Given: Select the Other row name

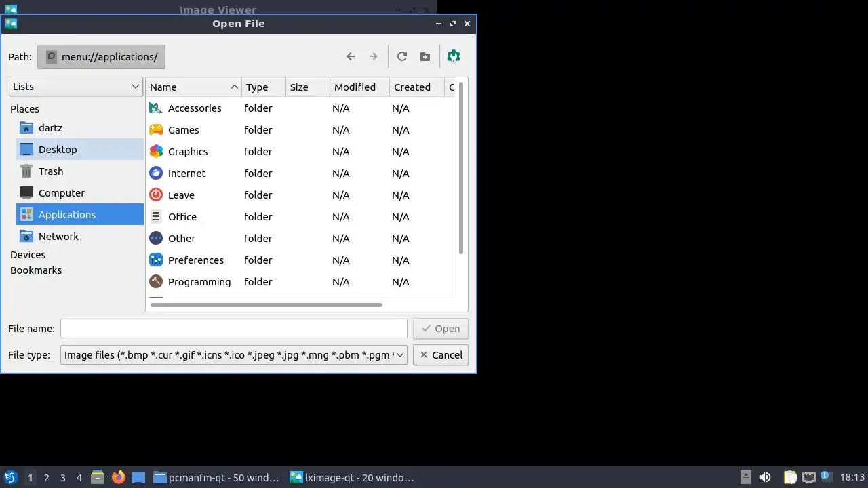Looking at the screenshot, I should click(182, 239).
